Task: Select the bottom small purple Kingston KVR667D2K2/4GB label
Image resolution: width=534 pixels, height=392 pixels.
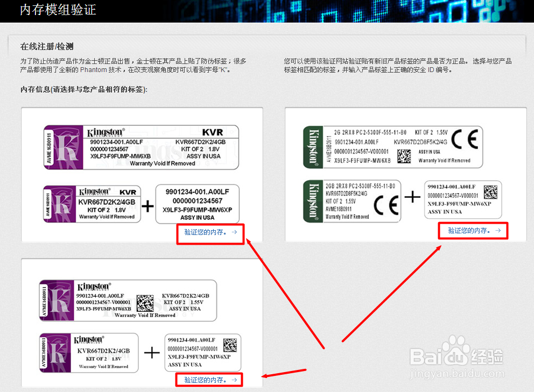Action: tap(89, 353)
